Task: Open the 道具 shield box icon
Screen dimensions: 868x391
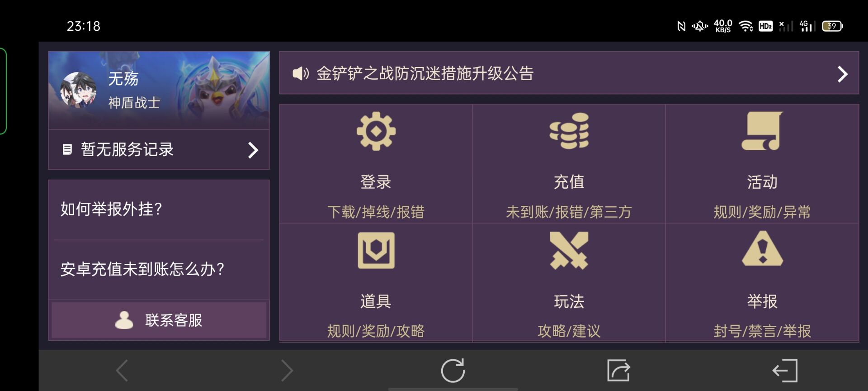Action: point(376,250)
